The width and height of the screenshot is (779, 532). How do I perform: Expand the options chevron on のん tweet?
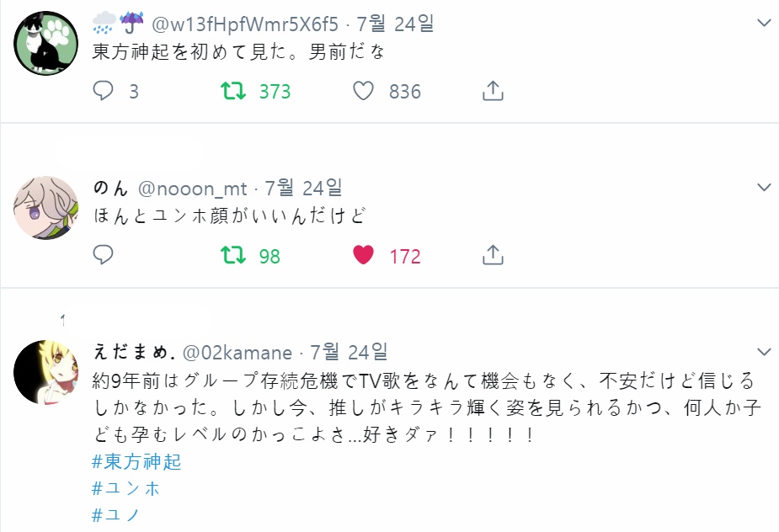[764, 187]
